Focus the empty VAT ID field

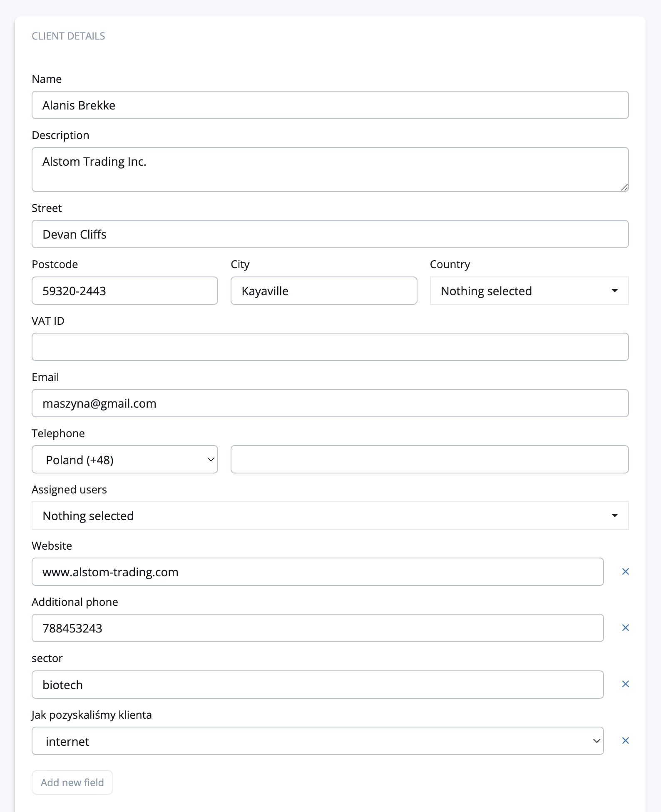pos(330,347)
